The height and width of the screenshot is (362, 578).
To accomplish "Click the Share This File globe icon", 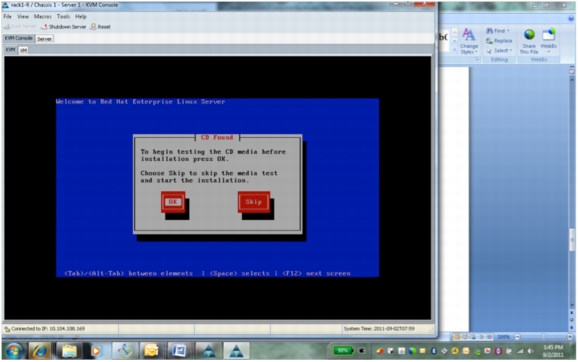I will click(x=529, y=35).
